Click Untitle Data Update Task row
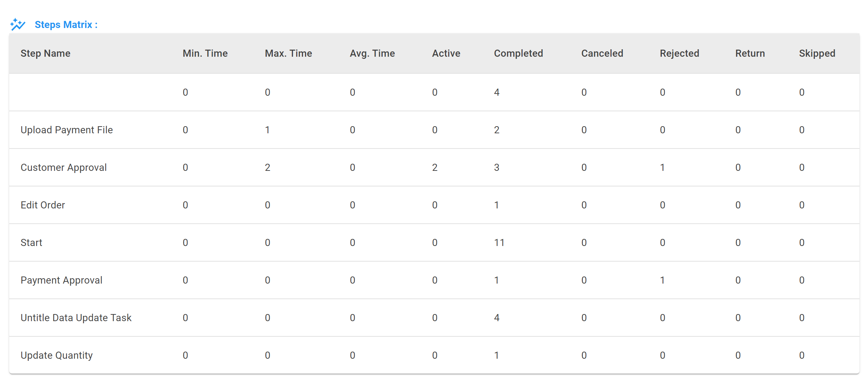The image size is (868, 386). click(x=434, y=318)
